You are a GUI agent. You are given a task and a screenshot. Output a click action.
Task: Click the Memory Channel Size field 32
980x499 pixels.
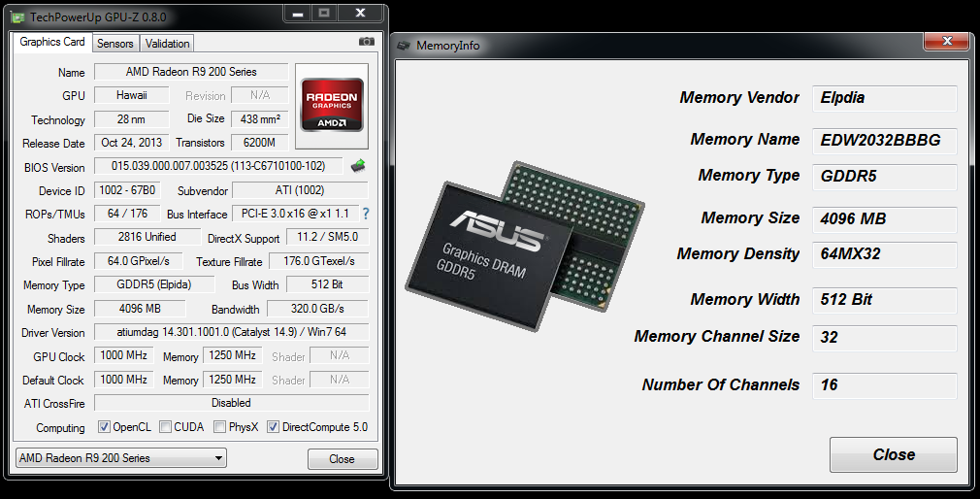pos(884,338)
